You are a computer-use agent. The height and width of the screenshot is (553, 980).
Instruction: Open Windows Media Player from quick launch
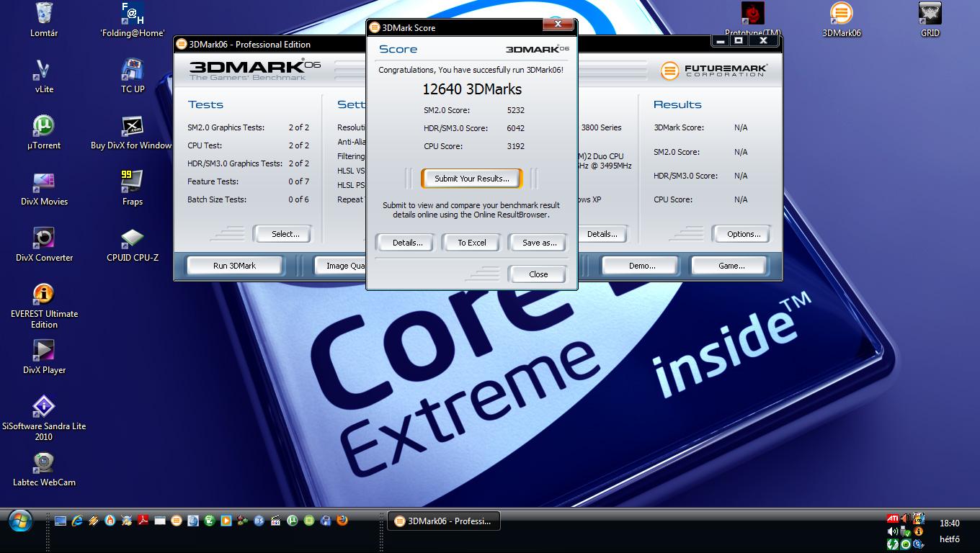tap(226, 521)
